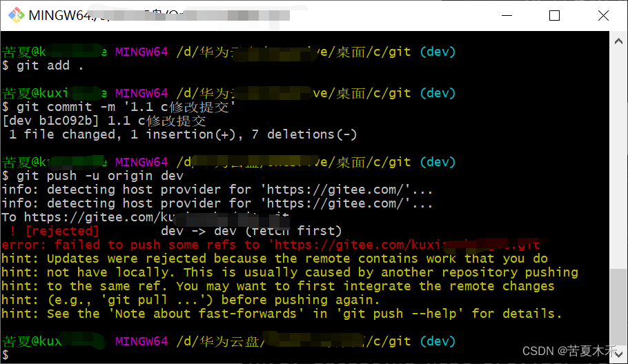Click the scrollbar up arrow

(x=618, y=41)
